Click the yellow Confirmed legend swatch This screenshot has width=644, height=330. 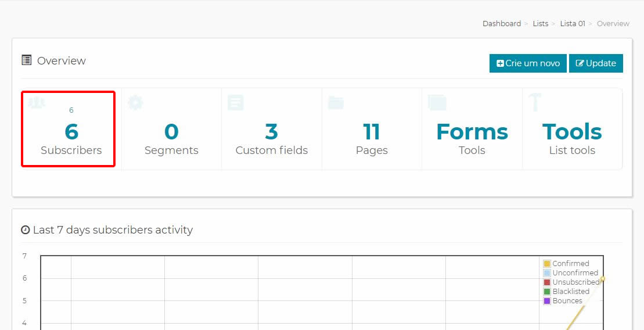click(x=546, y=263)
